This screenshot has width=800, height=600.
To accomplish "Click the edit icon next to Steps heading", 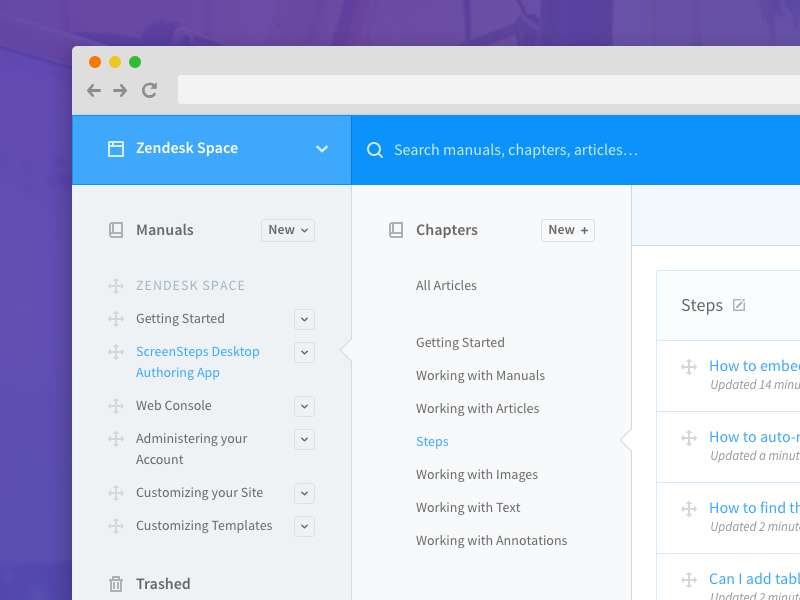I will click(x=739, y=305).
